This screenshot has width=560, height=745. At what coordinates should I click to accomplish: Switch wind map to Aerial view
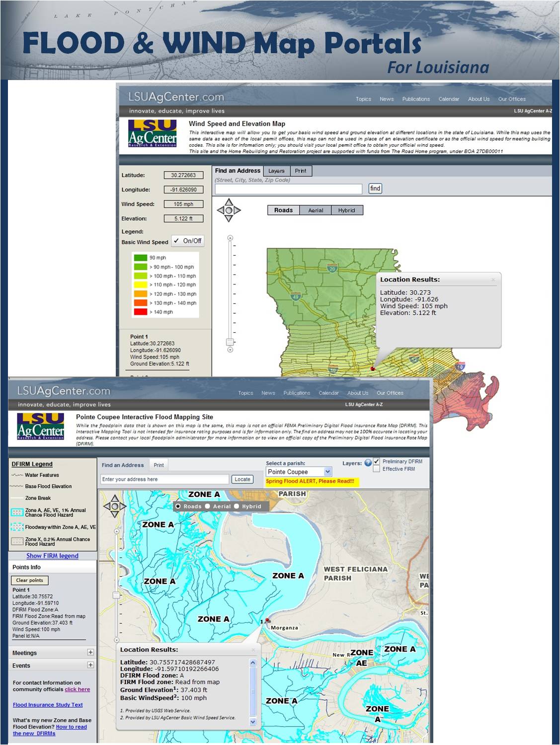click(316, 210)
